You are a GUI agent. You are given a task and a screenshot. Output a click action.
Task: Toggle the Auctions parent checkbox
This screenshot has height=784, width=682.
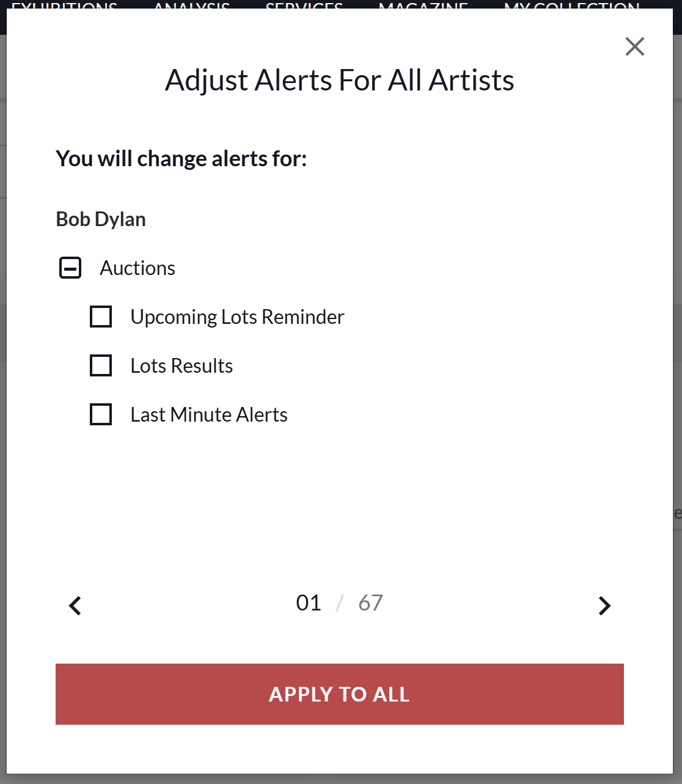(70, 268)
